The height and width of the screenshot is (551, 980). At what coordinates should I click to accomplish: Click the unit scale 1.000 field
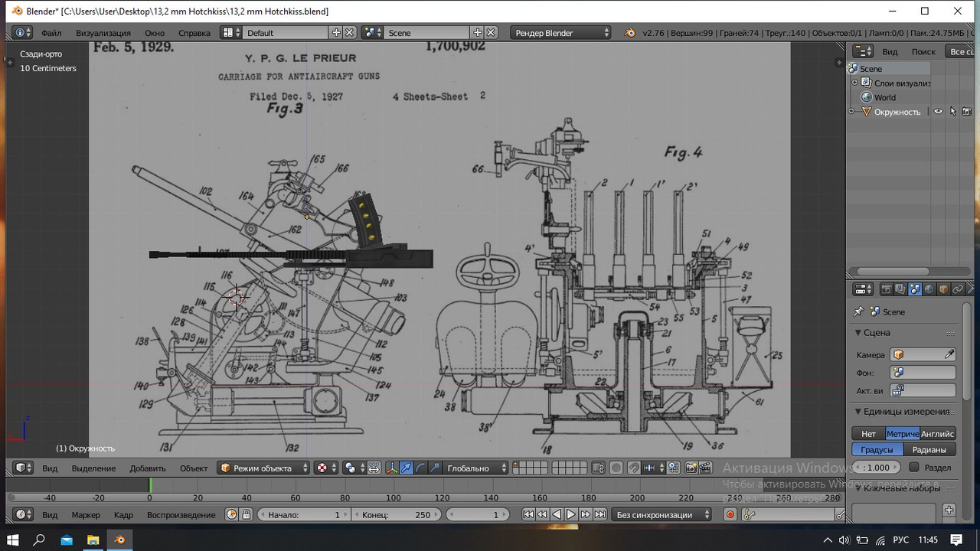point(877,467)
